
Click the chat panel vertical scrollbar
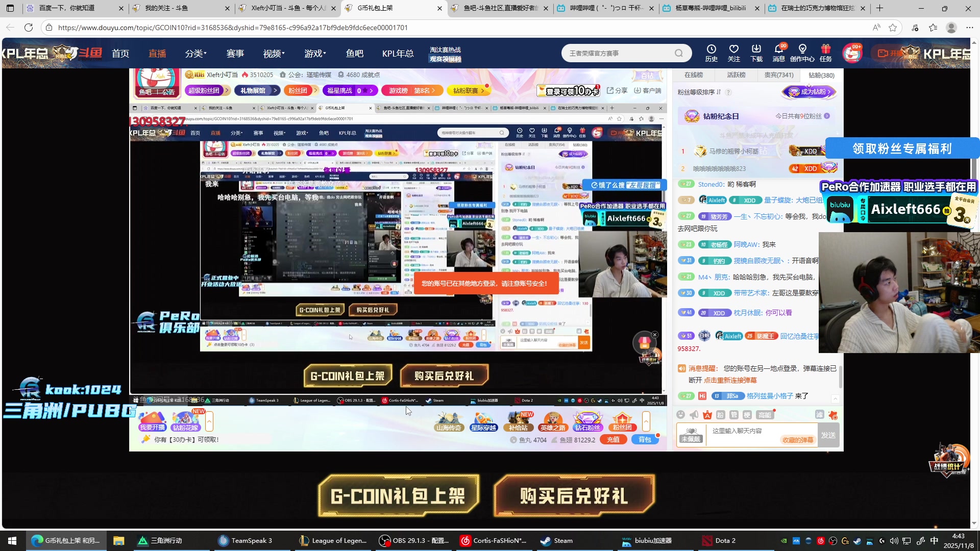click(x=840, y=376)
